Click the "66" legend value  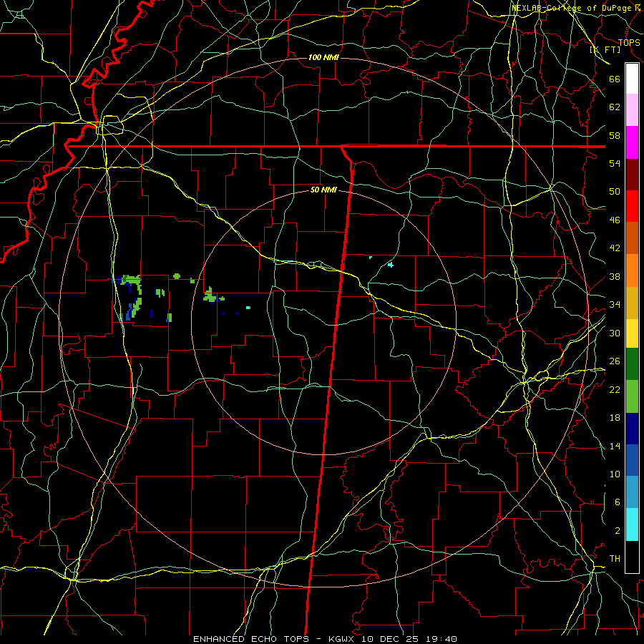tap(615, 79)
